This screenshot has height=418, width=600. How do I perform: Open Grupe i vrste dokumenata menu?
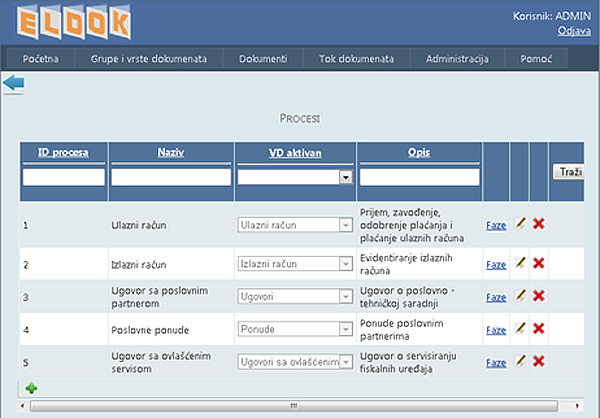point(149,59)
